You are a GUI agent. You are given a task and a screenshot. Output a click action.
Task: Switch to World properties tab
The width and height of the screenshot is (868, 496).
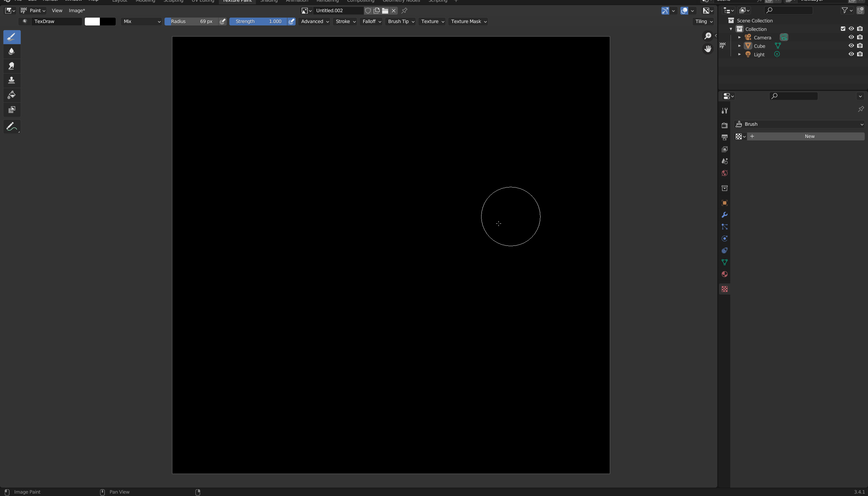pyautogui.click(x=724, y=173)
